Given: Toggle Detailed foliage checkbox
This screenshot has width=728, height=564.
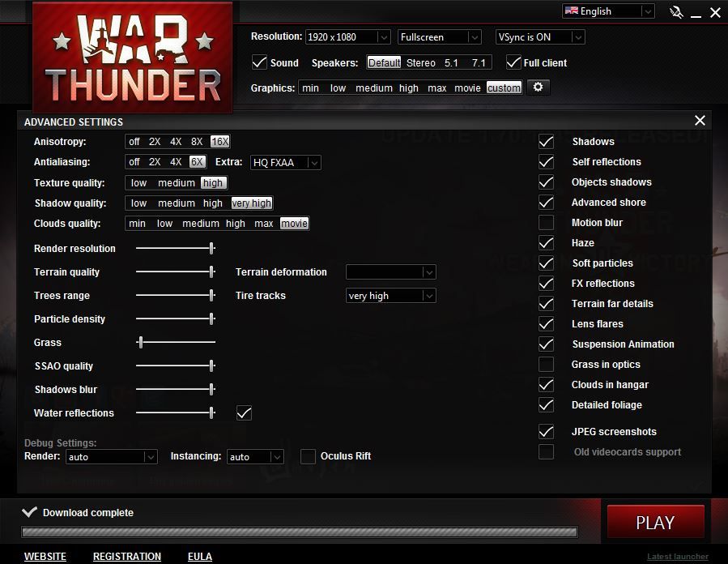Looking at the screenshot, I should pyautogui.click(x=546, y=404).
